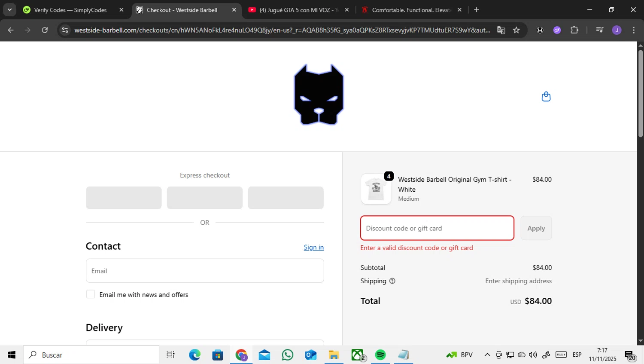Viewport: 644px width, 364px height.
Task: Click the browser forward arrow
Action: point(27,30)
